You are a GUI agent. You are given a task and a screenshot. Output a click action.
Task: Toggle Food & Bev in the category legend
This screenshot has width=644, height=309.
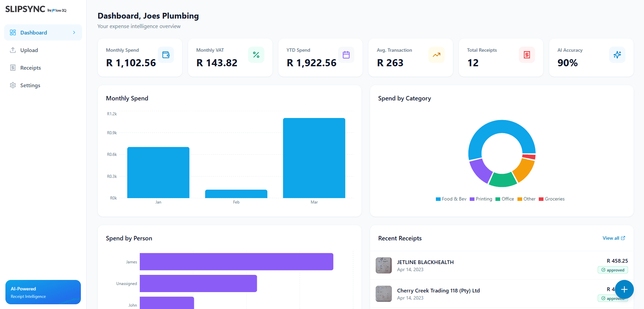tap(451, 199)
